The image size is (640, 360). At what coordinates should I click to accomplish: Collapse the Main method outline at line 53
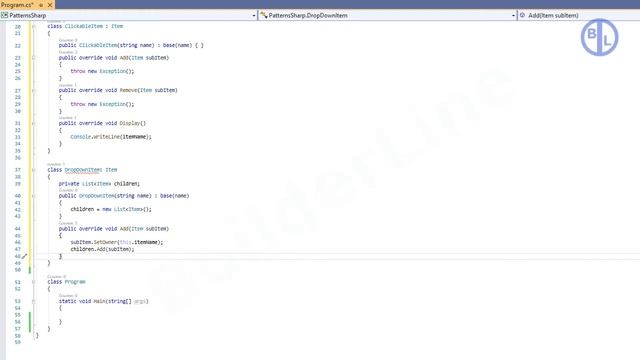pos(34,301)
